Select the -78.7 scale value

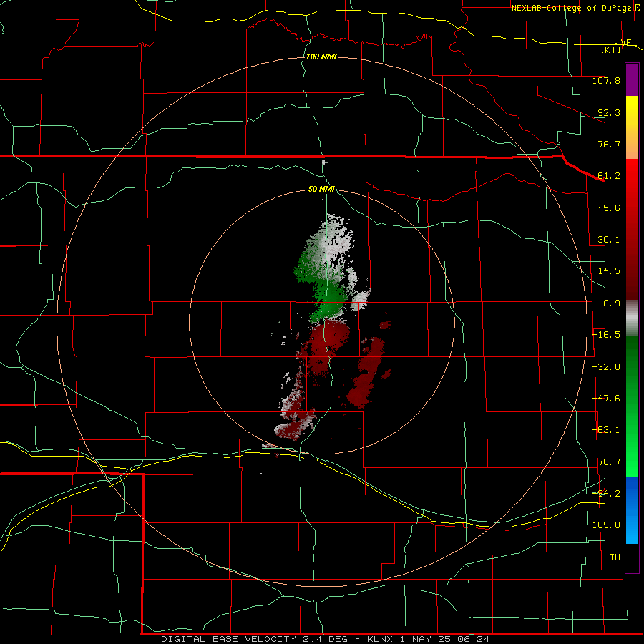click(x=607, y=462)
